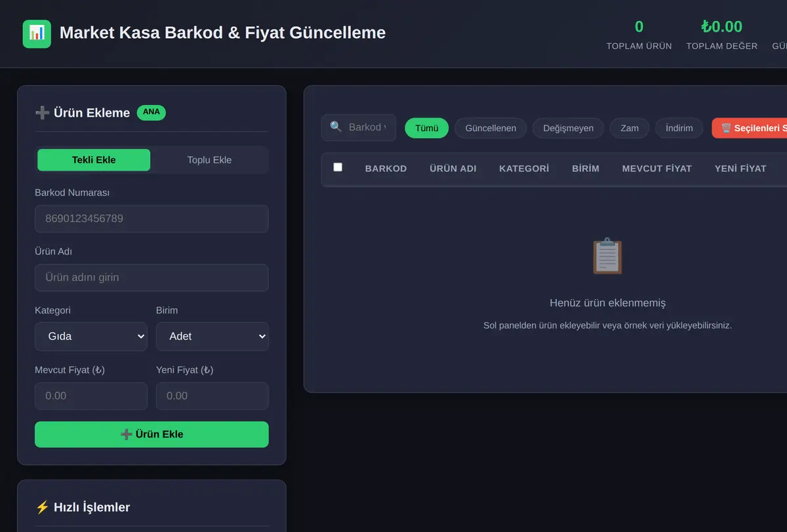Image resolution: width=787 pixels, height=532 pixels.
Task: Switch to the Toplu Ekle tab
Action: [x=209, y=160]
